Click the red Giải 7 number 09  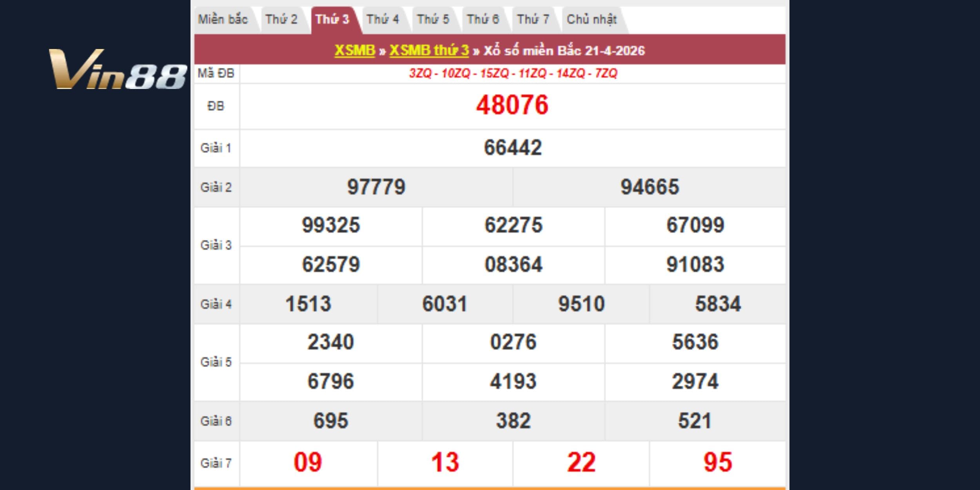[x=308, y=463]
